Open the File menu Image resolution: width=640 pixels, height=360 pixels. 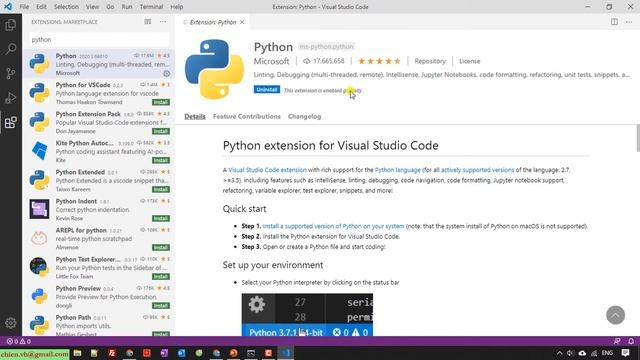coord(24,7)
